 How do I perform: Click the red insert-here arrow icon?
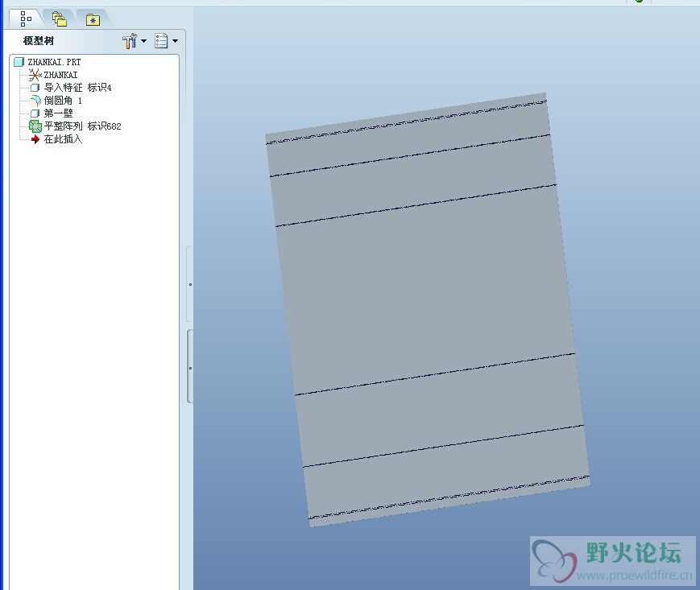click(35, 139)
